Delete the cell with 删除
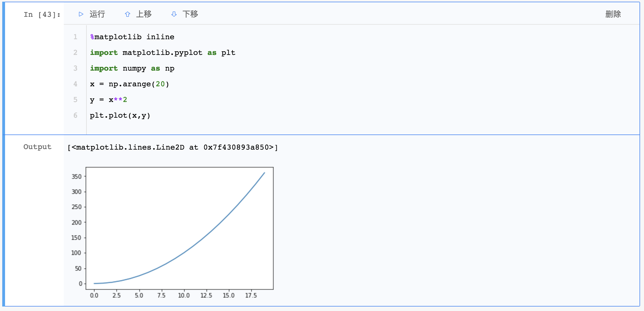644x311 pixels. [x=613, y=14]
